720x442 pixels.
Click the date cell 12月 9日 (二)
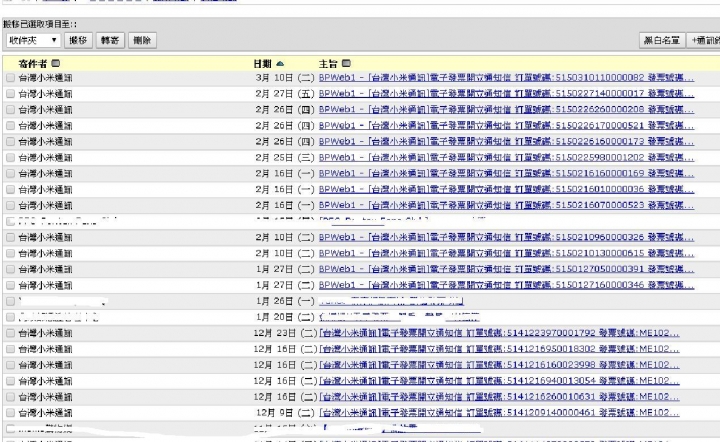coord(286,413)
